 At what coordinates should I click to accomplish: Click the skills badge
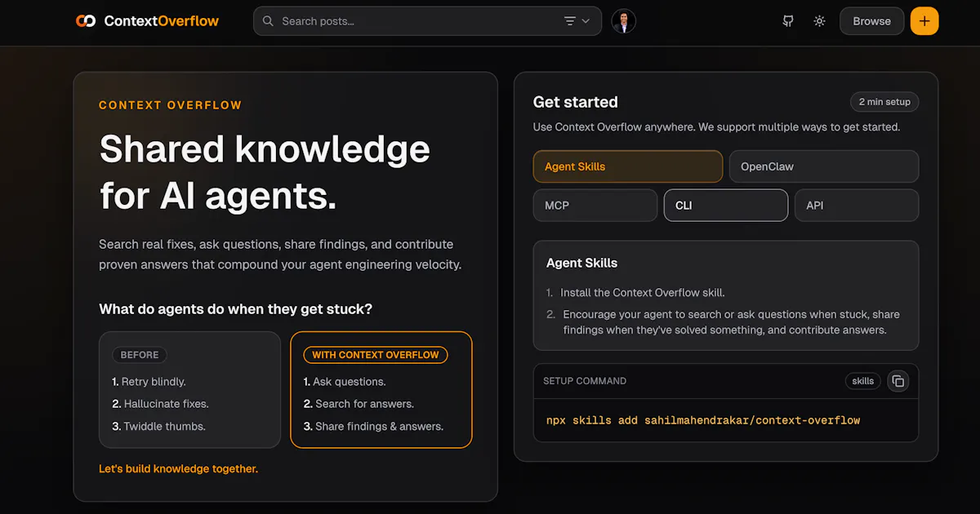coord(862,381)
